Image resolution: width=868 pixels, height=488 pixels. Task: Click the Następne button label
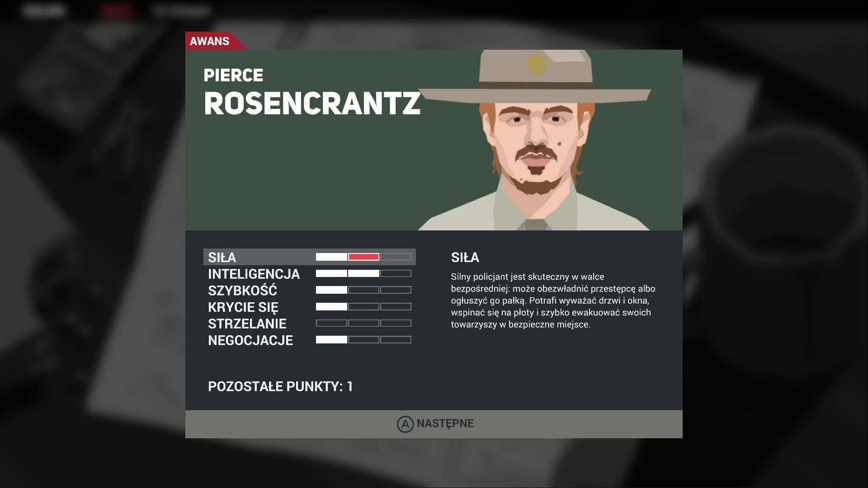[445, 424]
